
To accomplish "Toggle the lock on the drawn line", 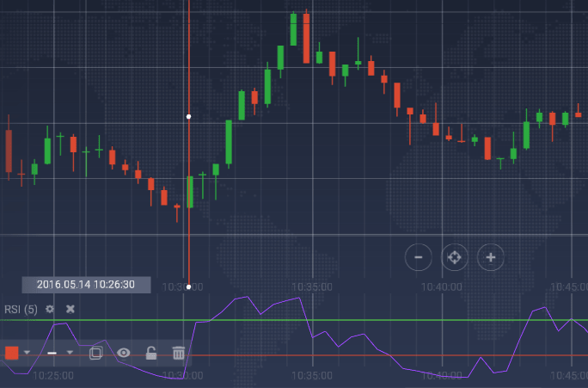I will click(151, 353).
